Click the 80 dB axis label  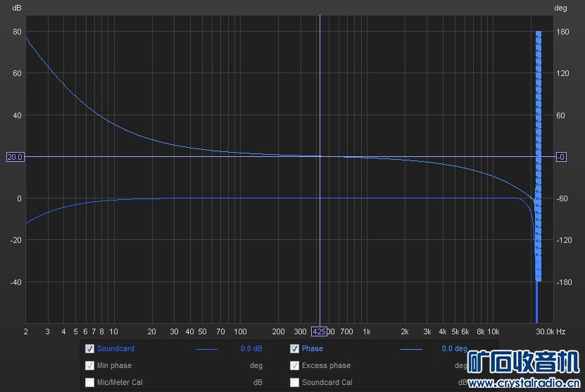coord(17,32)
